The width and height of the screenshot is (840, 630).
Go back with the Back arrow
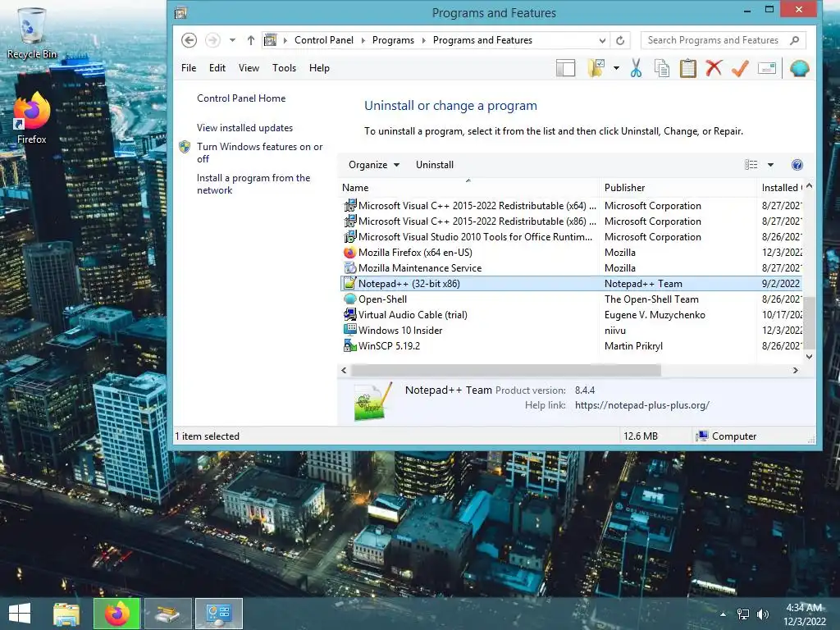(189, 40)
